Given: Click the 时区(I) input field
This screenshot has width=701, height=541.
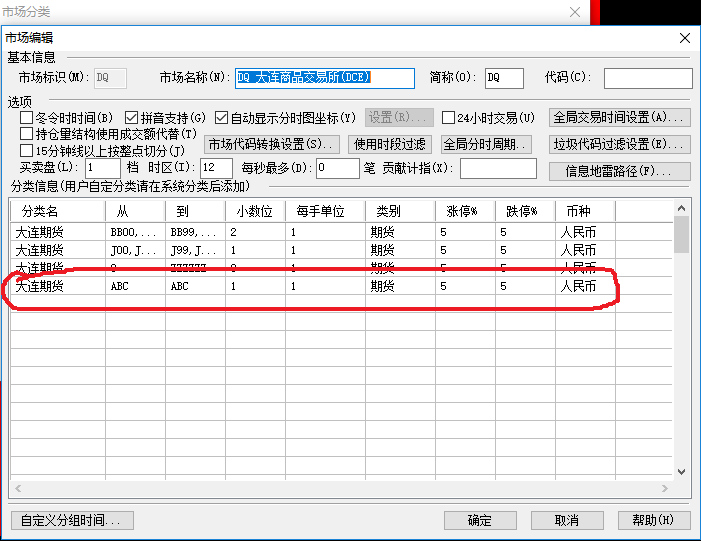Looking at the screenshot, I should (x=216, y=168).
